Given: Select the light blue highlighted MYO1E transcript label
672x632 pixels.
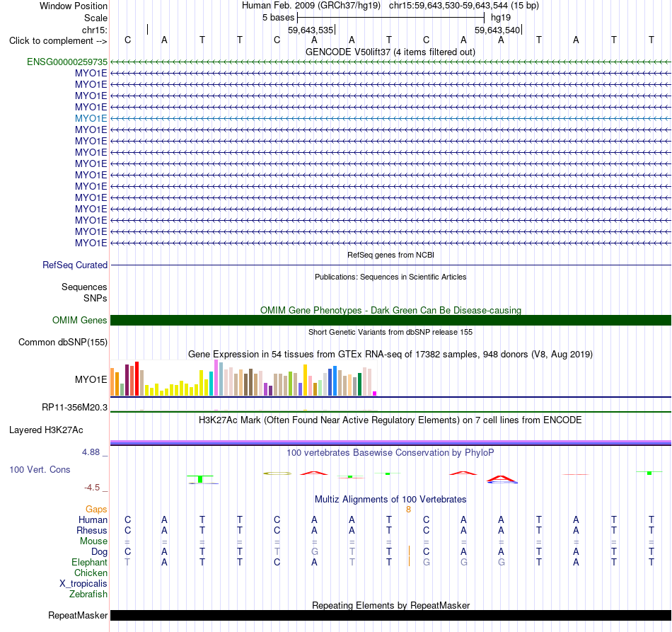Looking at the screenshot, I should click(91, 118).
